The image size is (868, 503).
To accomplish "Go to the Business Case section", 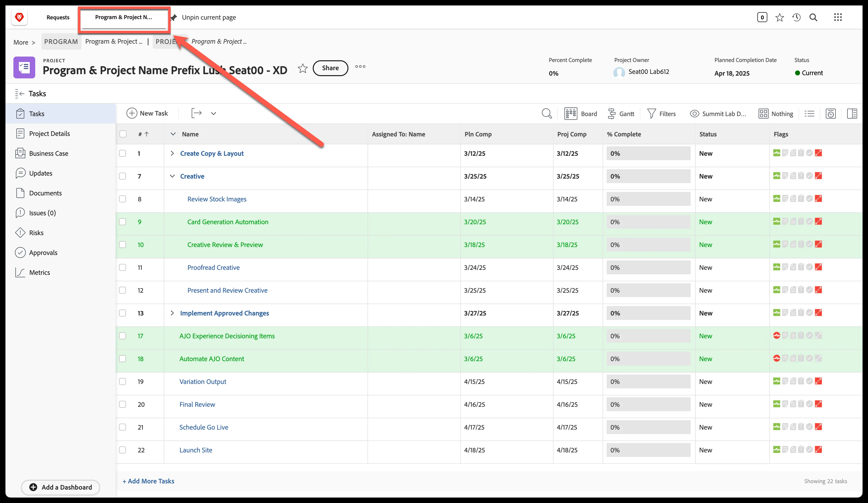I will [x=49, y=153].
